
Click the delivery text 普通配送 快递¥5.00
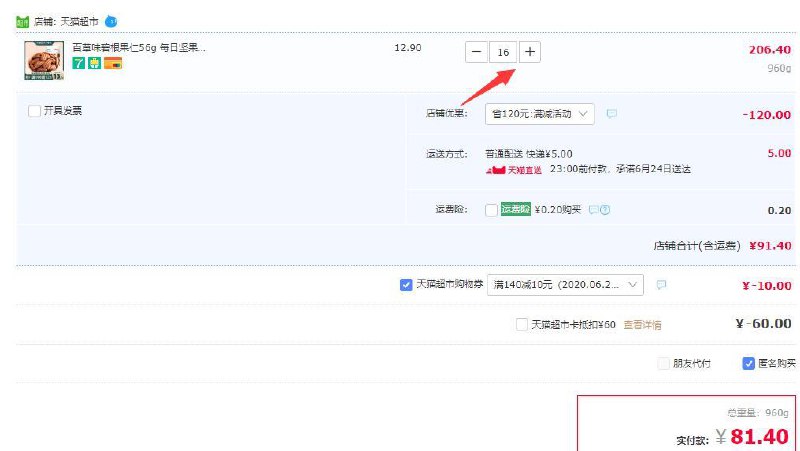click(529, 154)
